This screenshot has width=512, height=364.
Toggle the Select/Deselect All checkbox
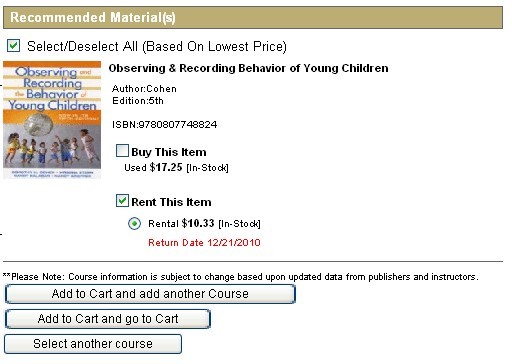14,46
